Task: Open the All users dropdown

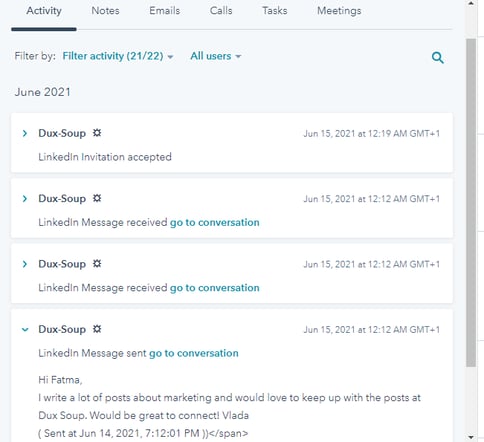Action: [216, 56]
